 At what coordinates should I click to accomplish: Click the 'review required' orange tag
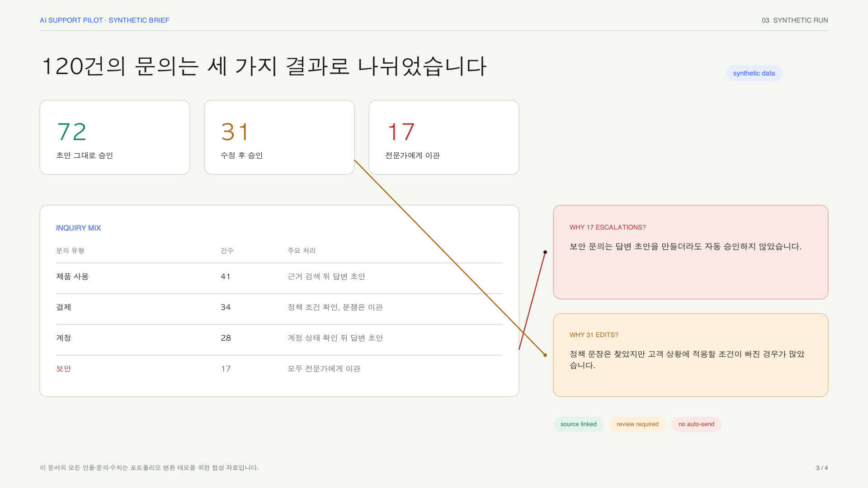[x=637, y=424]
